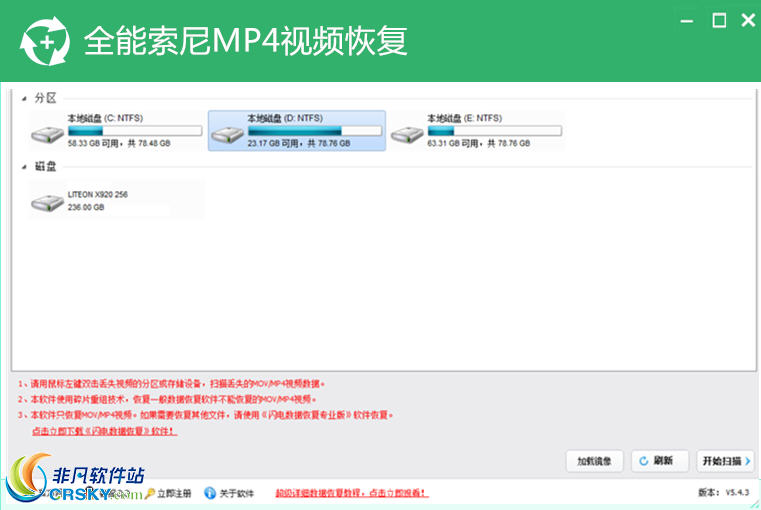Select the LITEON X920 256 disk
Image resolution: width=761 pixels, height=510 pixels.
point(117,200)
